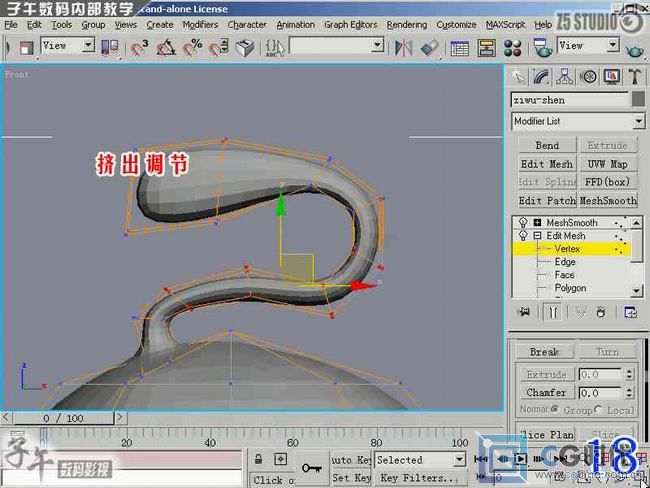Click the Set Keys large key icon
650x488 pixels.
click(312, 468)
